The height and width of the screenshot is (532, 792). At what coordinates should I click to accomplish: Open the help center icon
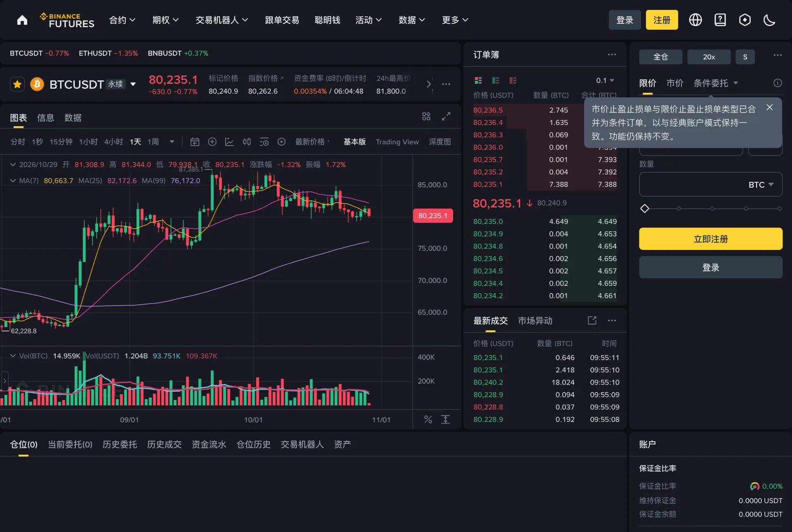(720, 20)
